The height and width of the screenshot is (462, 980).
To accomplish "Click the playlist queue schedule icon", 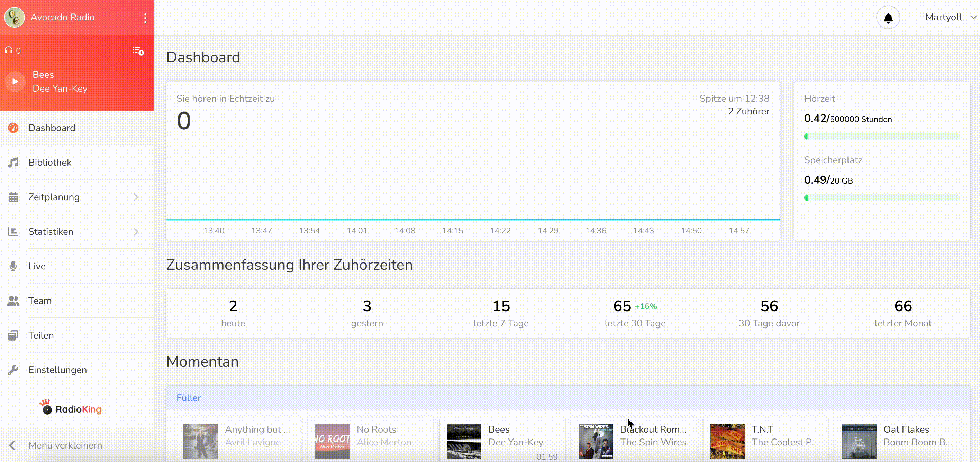I will 138,50.
